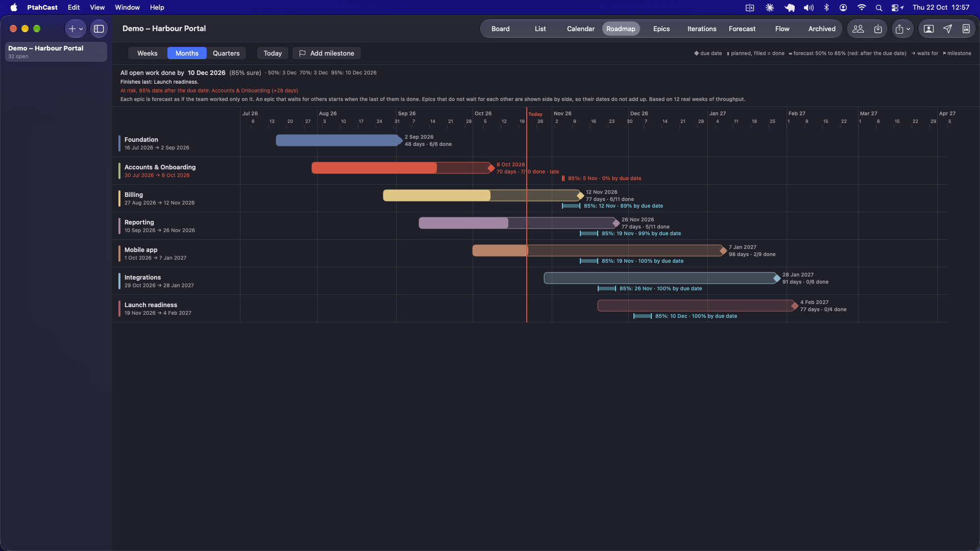Open Control Center in menu bar
980x551 pixels.
tap(897, 8)
